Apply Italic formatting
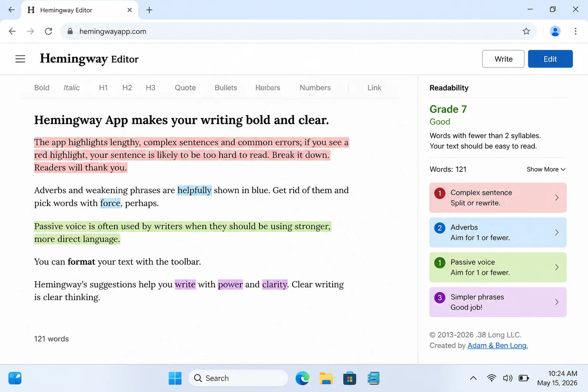 pyautogui.click(x=72, y=88)
